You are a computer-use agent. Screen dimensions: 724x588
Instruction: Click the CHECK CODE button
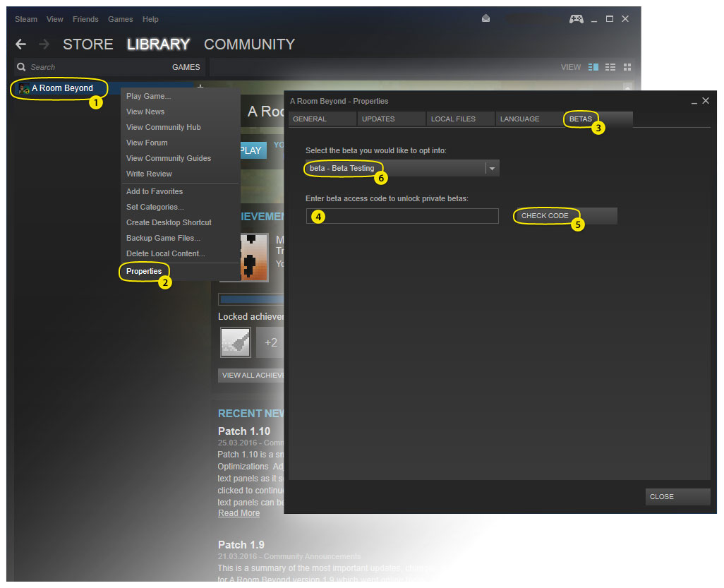click(x=565, y=216)
